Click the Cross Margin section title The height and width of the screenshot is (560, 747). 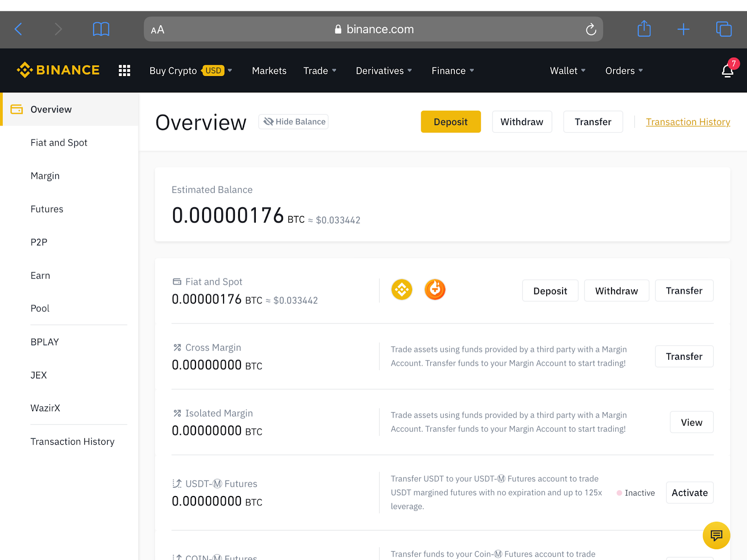pos(213,348)
